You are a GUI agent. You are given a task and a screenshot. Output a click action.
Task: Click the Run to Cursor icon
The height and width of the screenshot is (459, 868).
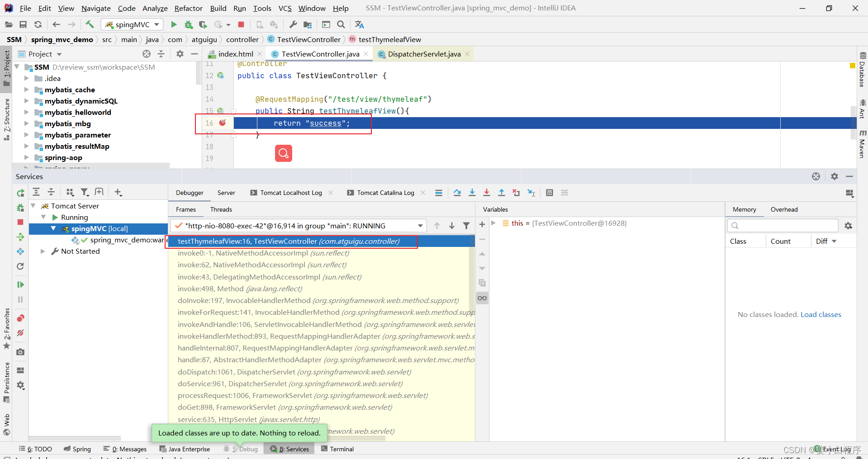pos(531,193)
